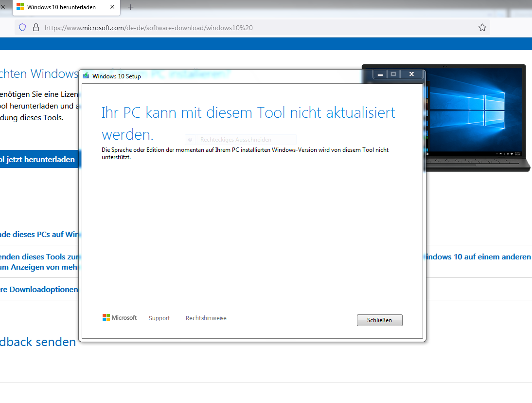Click the Microsoft logo in setup dialog
The width and height of the screenshot is (532, 403).
[x=120, y=317]
